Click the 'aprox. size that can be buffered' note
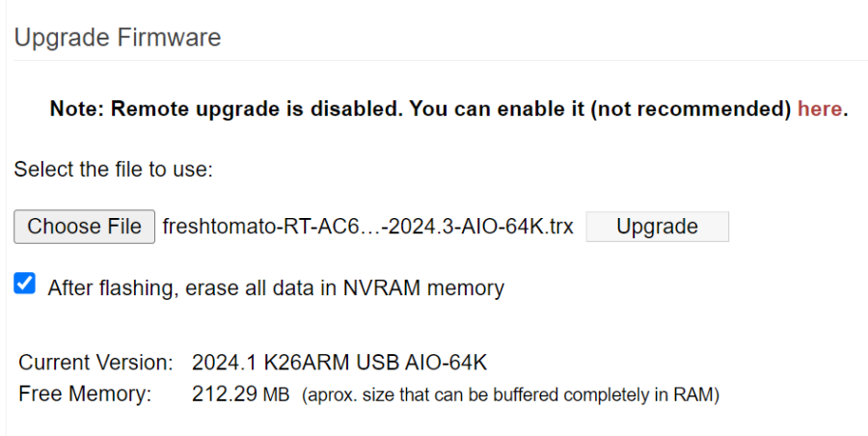Viewport: 868px width, 436px height. (511, 395)
